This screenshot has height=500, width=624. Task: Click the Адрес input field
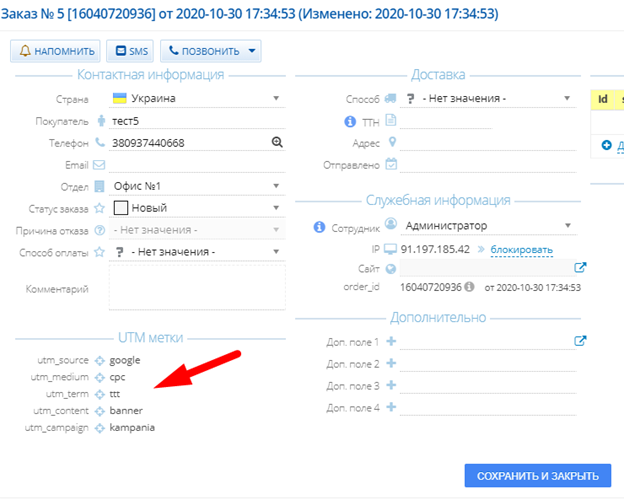click(x=488, y=143)
